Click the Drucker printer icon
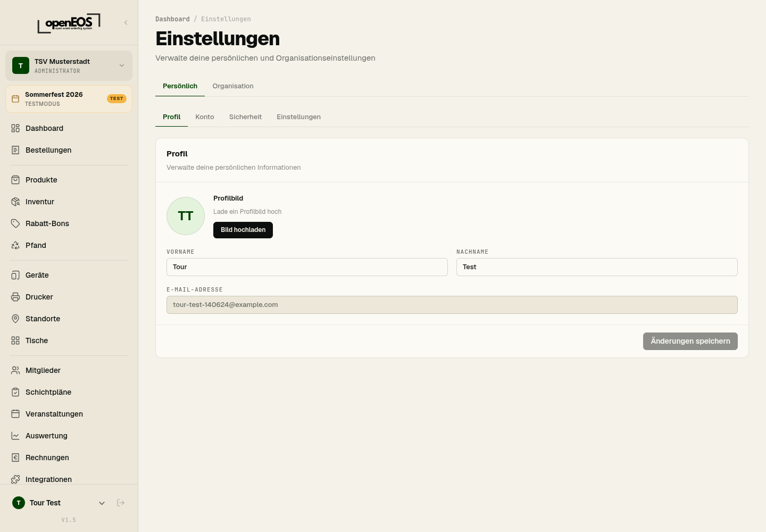 click(x=15, y=297)
